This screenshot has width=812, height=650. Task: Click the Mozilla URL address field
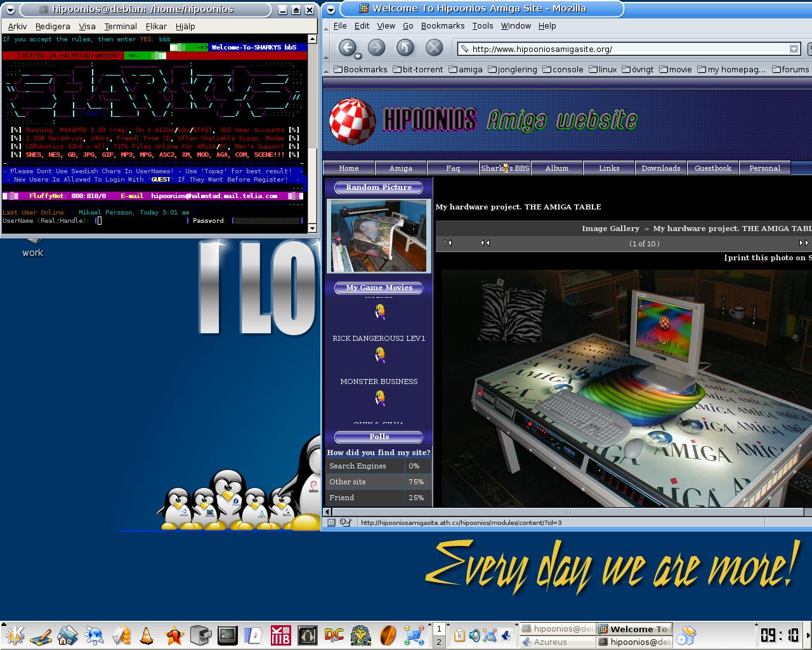click(x=628, y=49)
